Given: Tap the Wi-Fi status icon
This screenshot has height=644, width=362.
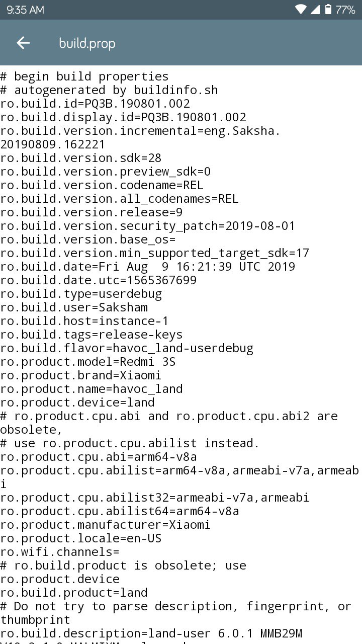Looking at the screenshot, I should point(301,10).
